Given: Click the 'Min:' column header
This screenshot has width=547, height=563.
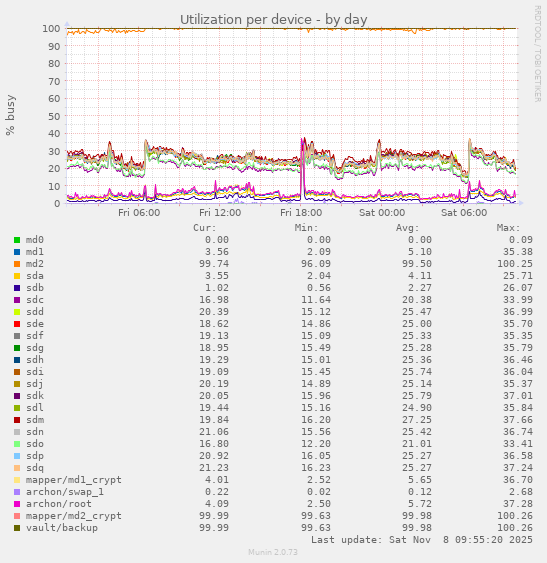Looking at the screenshot, I should (306, 228).
